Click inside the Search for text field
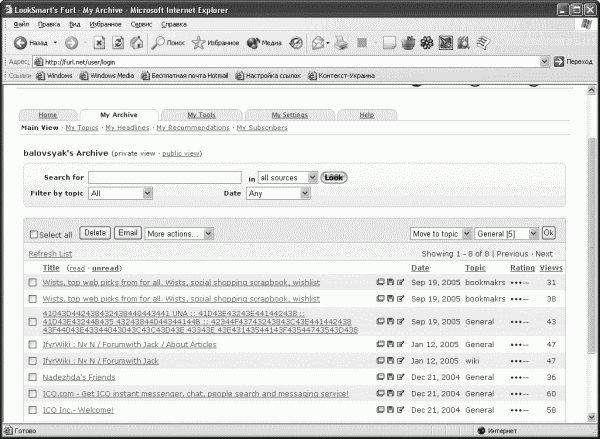Viewport: 600px width, 439px height. [x=165, y=178]
